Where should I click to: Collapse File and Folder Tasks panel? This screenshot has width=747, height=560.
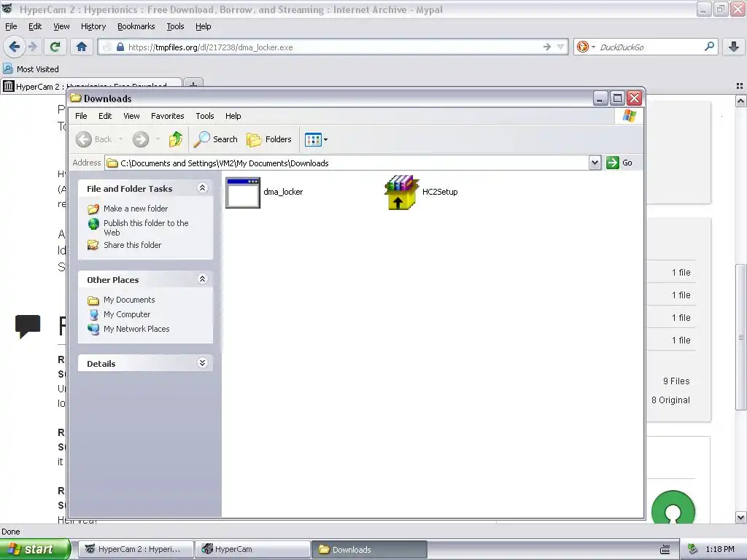coord(203,187)
